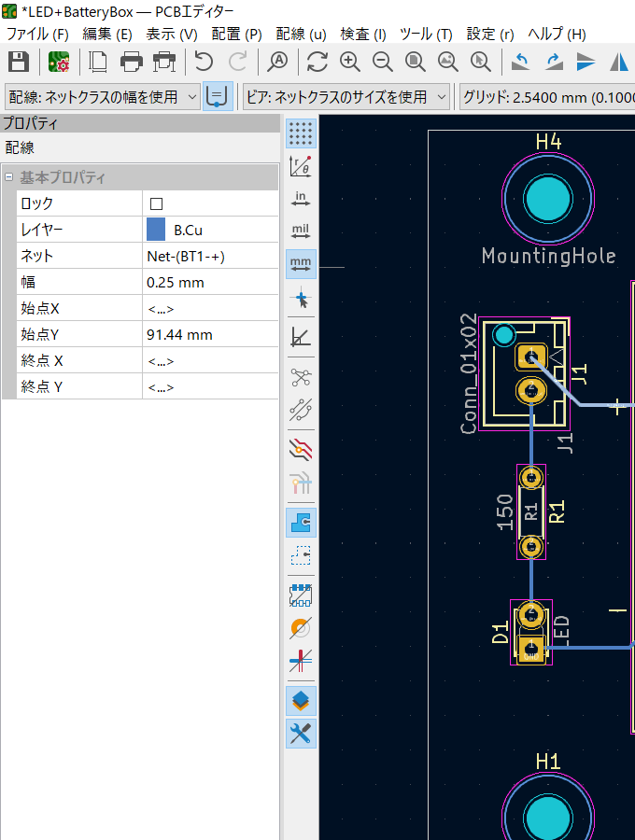635x840 pixels.
Task: Open grid size dropdown
Action: (x=547, y=97)
